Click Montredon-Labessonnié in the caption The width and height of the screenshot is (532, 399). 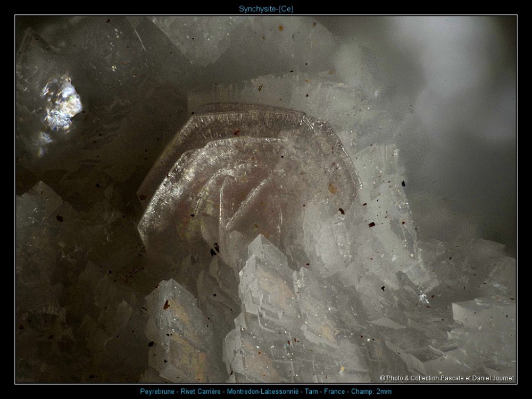[x=262, y=392]
